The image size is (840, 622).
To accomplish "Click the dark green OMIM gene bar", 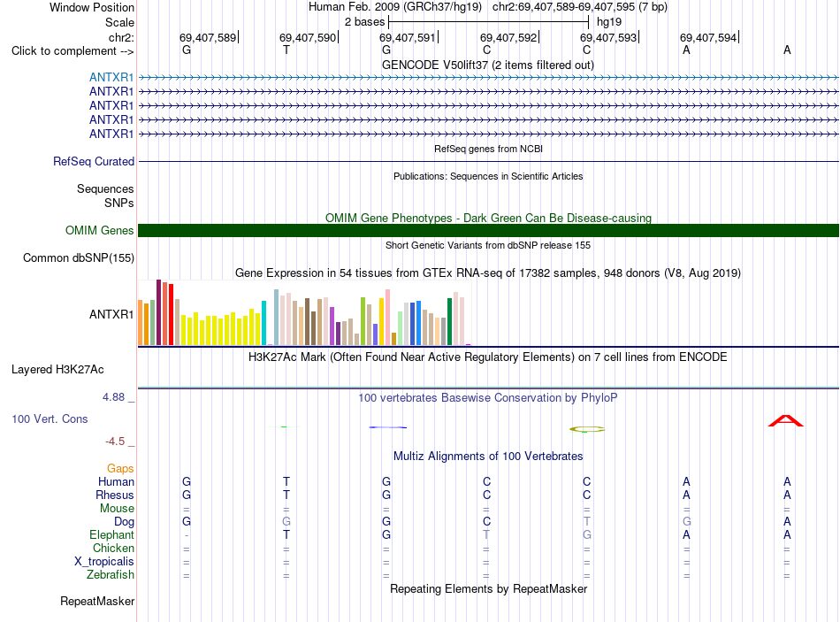I will pyautogui.click(x=488, y=231).
